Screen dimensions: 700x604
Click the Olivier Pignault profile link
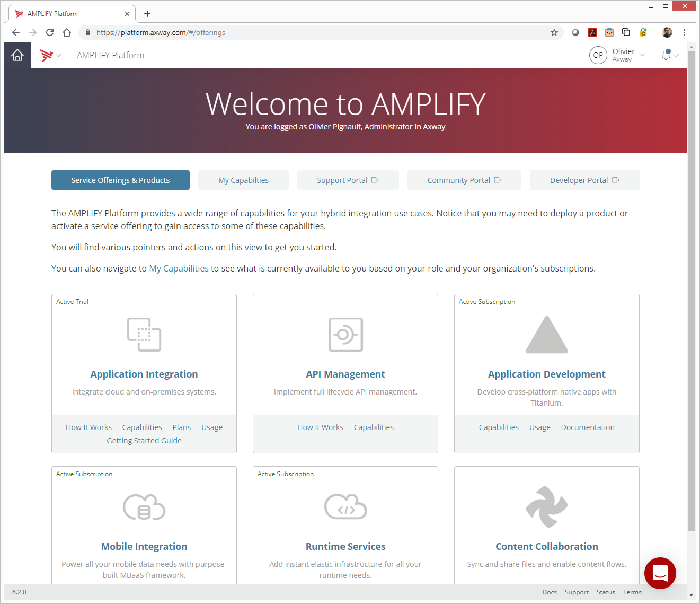(335, 127)
